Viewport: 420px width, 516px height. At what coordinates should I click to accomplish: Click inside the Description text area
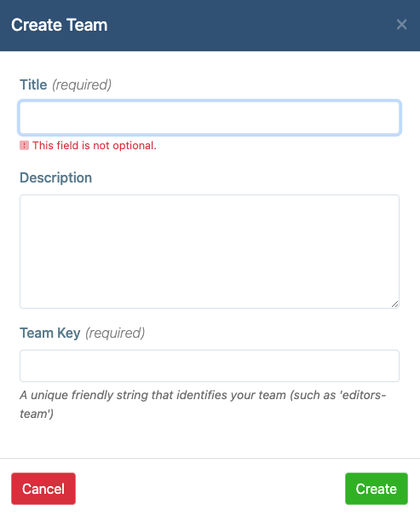210,252
